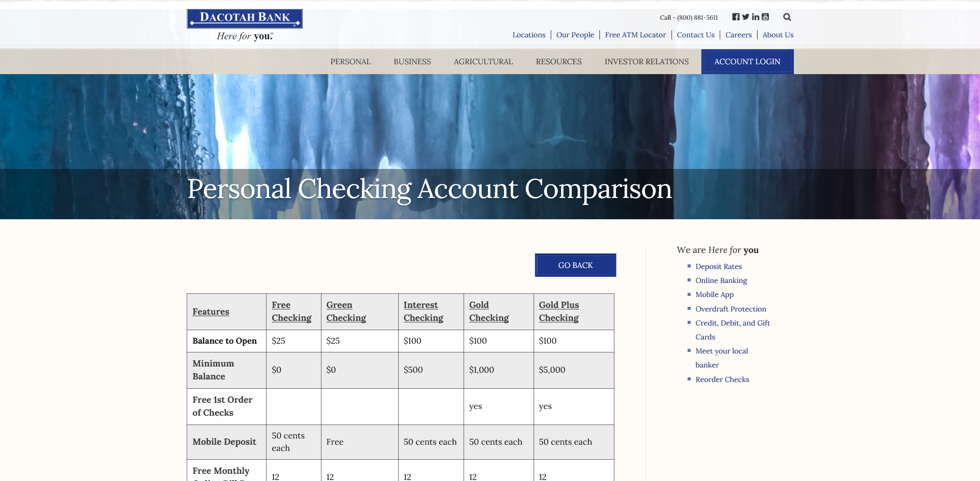Viewport: 980px width, 481px height.
Task: Open the Free ATM Locator link
Action: [635, 35]
